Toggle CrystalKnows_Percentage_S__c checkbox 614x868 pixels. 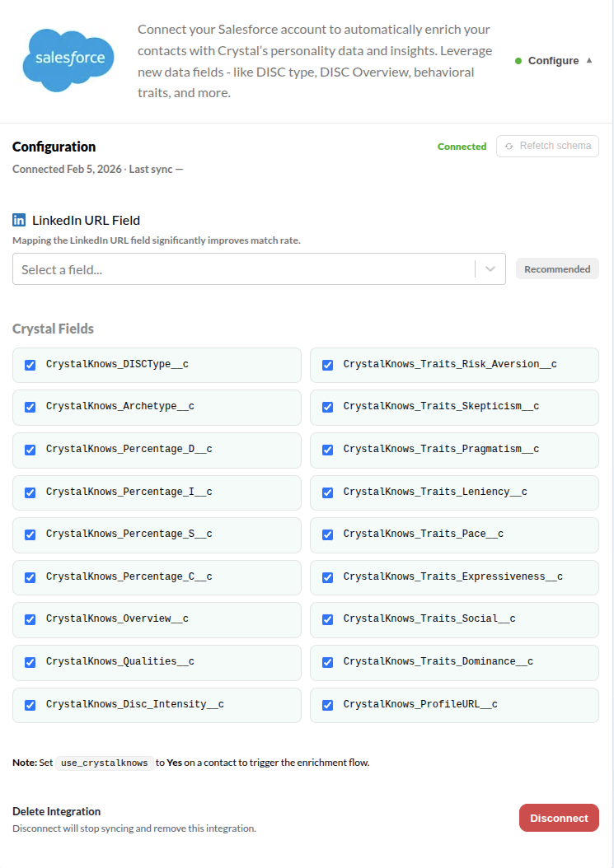click(x=30, y=534)
